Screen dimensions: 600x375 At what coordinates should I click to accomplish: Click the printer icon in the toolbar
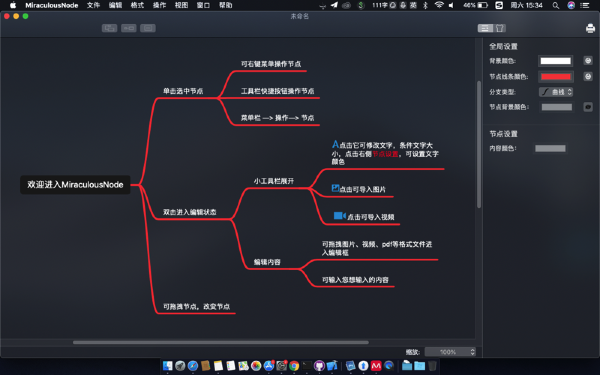pyautogui.click(x=590, y=28)
